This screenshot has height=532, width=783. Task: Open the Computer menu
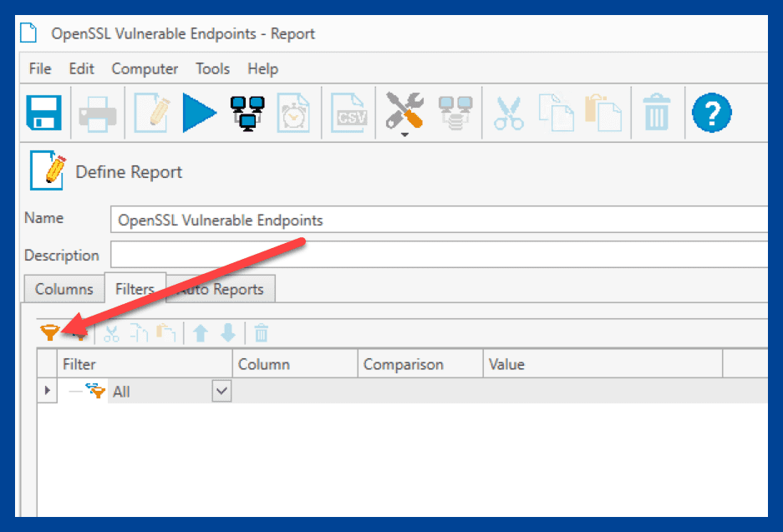point(145,68)
